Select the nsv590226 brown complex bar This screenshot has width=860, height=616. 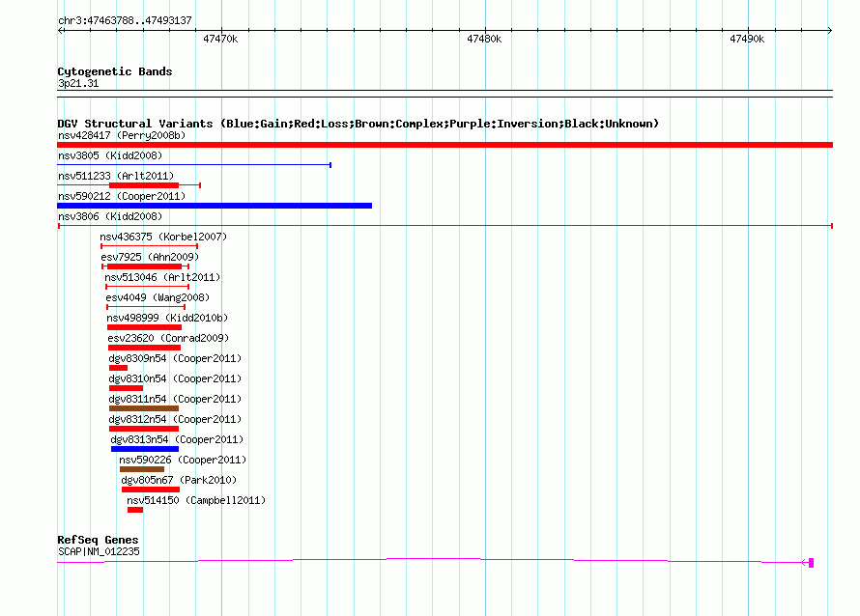click(142, 469)
